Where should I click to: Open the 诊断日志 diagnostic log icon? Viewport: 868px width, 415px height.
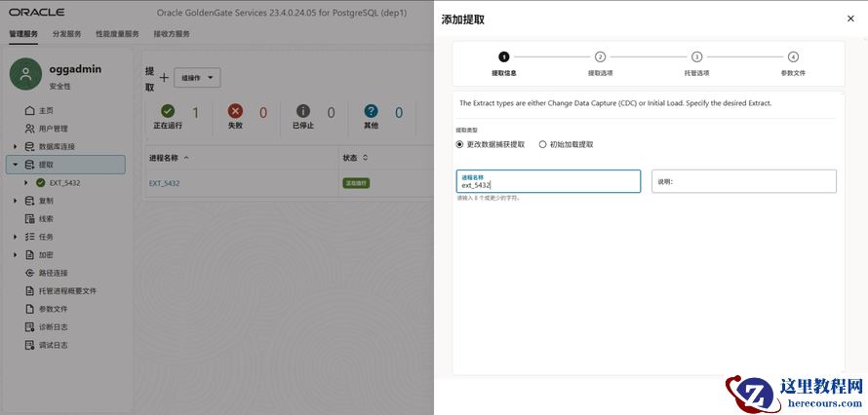[30, 327]
